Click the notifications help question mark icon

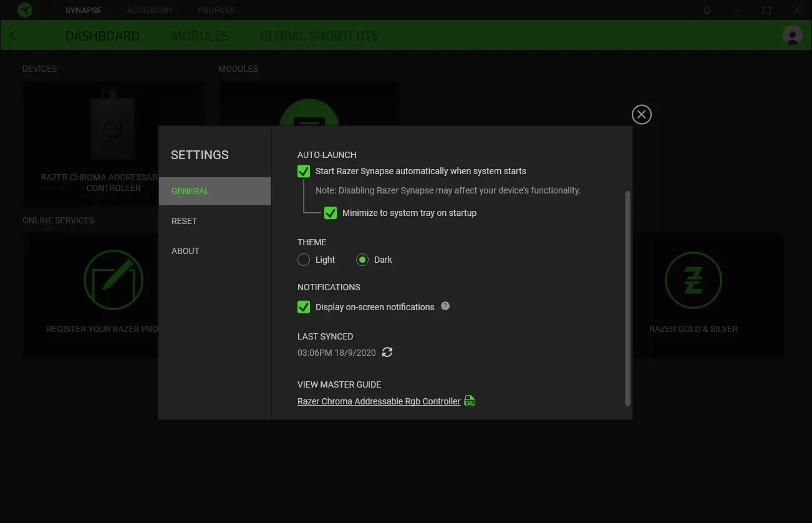point(445,306)
